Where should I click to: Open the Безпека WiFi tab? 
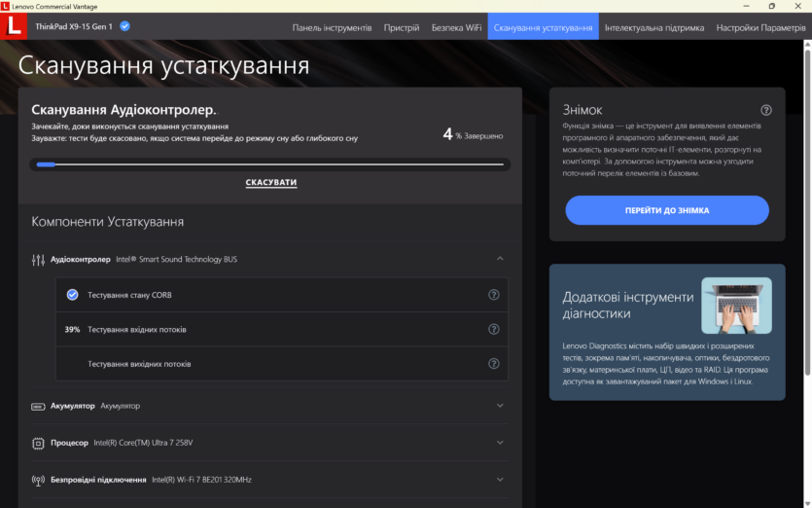click(x=456, y=27)
